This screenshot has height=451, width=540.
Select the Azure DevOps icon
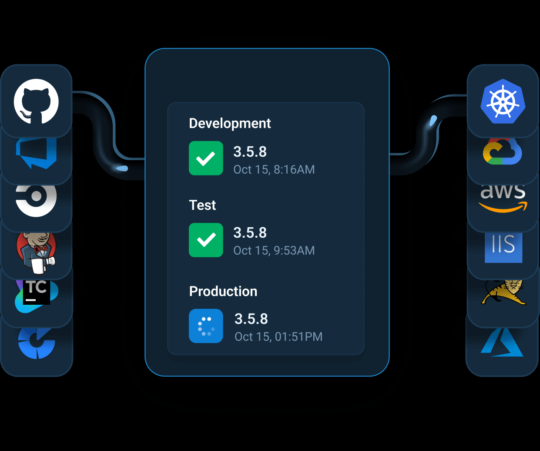pos(36,153)
